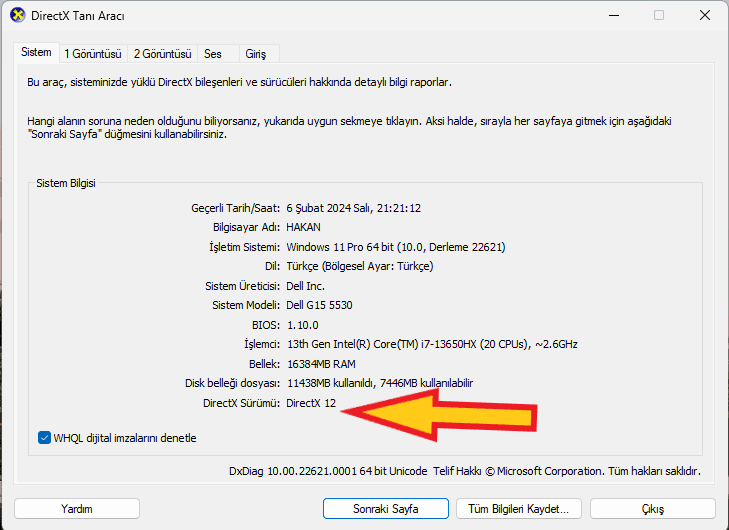Select the DirectX 12 version value
The width and height of the screenshot is (729, 530).
click(311, 403)
